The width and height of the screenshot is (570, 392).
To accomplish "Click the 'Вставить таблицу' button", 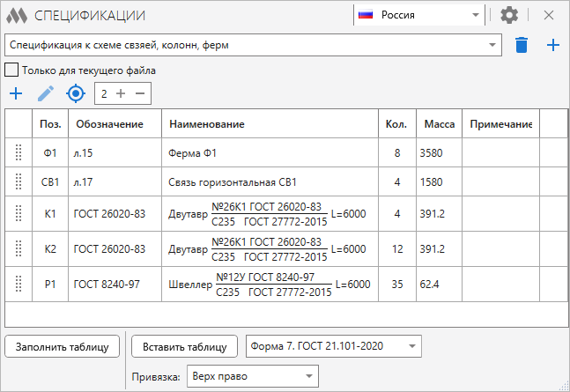I will tap(184, 346).
